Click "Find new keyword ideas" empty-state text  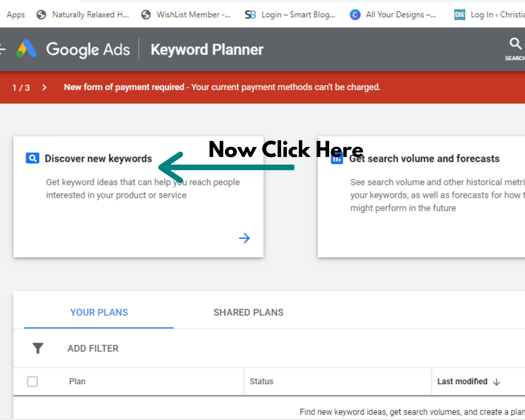point(412,412)
